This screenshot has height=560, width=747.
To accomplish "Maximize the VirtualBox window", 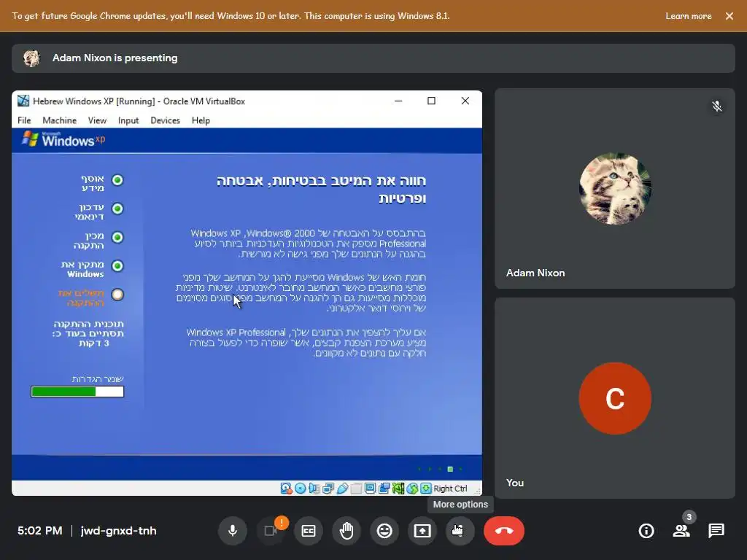I will click(431, 101).
